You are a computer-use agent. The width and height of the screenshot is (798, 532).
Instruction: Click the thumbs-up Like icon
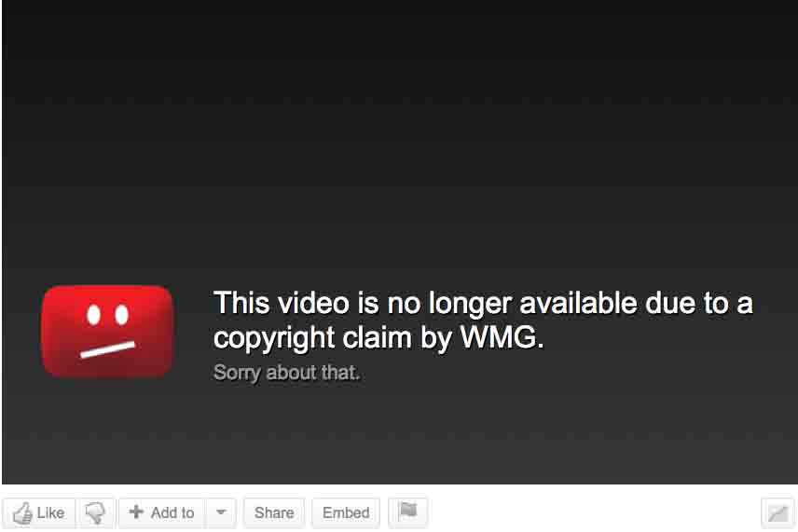(x=22, y=512)
